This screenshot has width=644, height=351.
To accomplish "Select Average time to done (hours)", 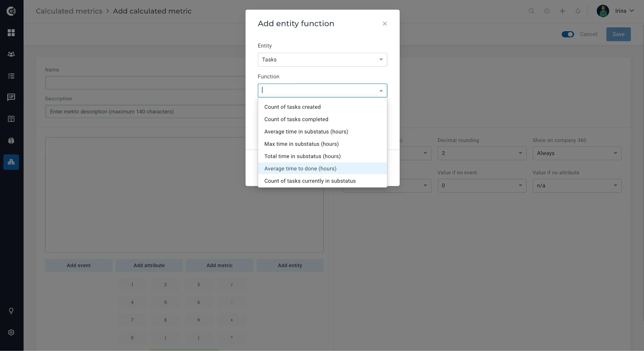I will pos(322,168).
